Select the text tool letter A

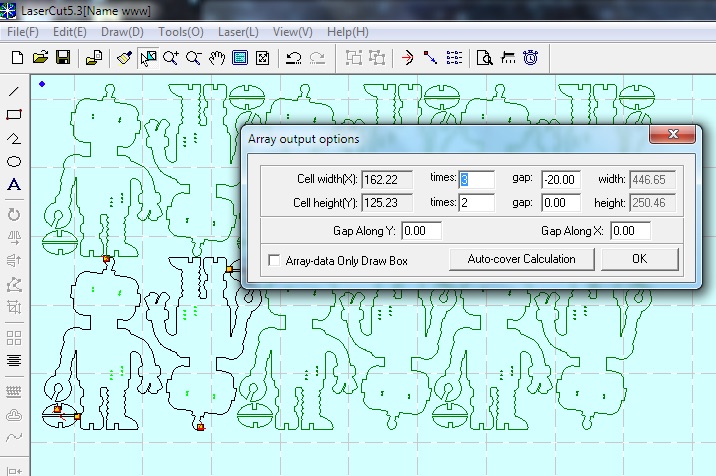14,185
